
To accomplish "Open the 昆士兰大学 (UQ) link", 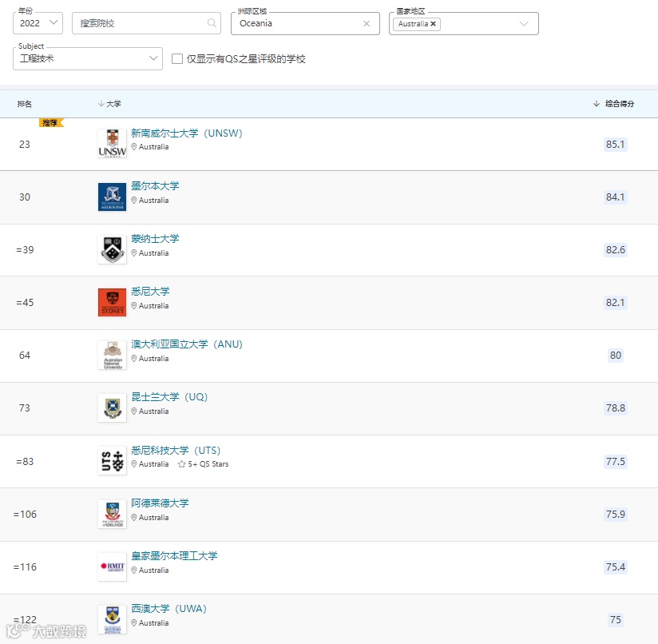I will (x=169, y=397).
